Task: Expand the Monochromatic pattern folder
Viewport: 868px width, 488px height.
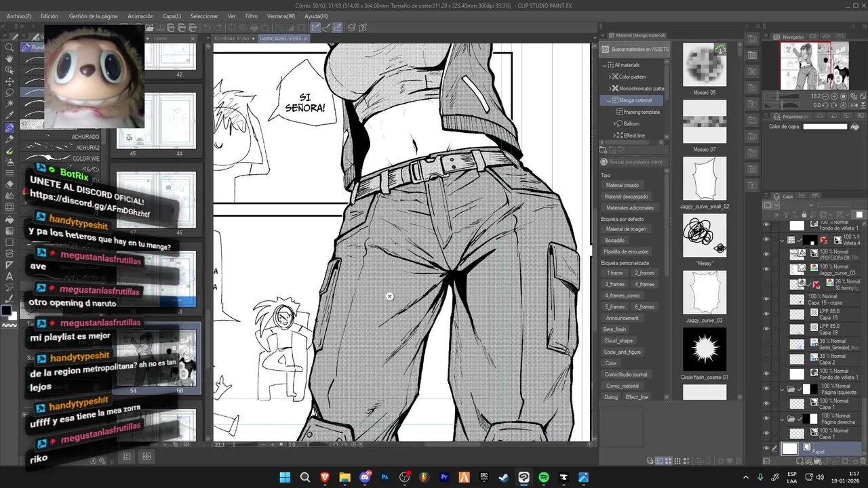Action: coord(610,88)
